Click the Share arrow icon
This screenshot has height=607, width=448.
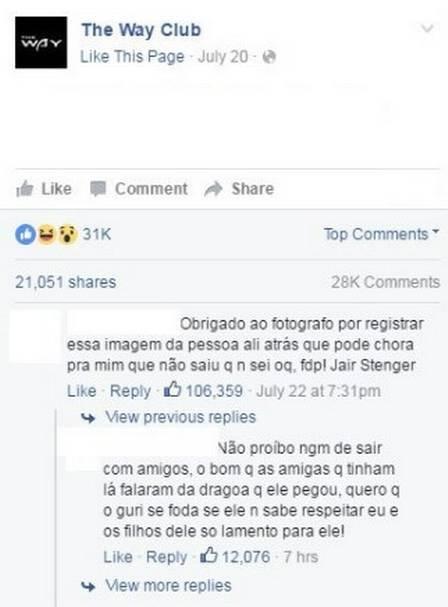tap(213, 189)
